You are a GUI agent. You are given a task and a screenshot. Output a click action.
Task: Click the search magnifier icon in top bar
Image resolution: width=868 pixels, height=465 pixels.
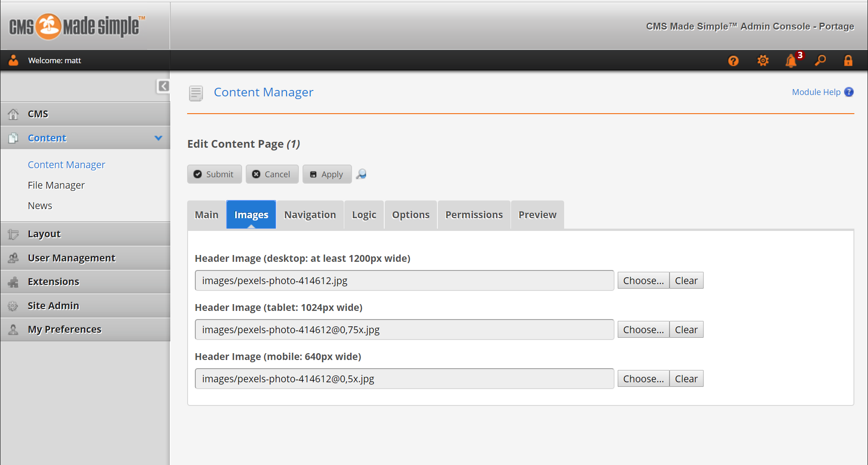point(820,60)
